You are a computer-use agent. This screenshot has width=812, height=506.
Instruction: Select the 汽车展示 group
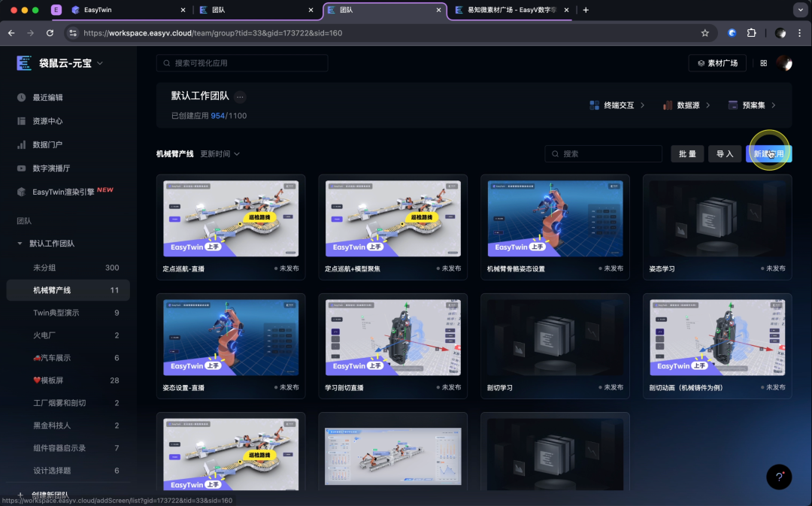68,358
